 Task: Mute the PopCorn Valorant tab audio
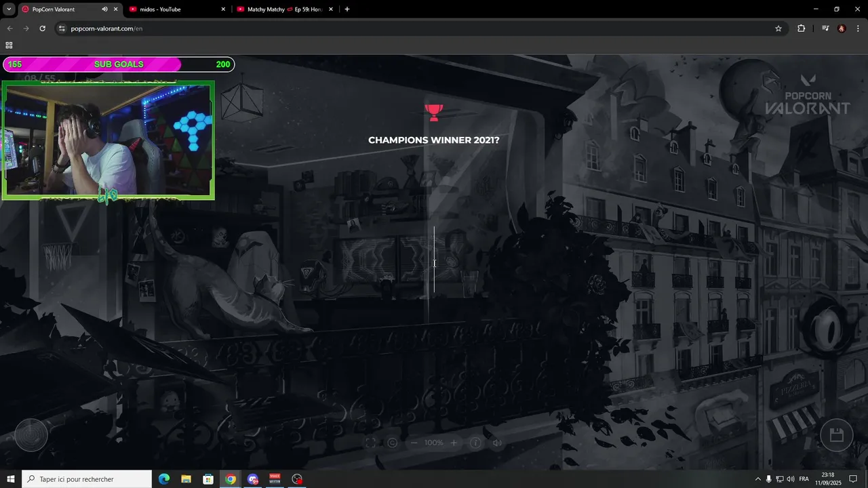[104, 9]
